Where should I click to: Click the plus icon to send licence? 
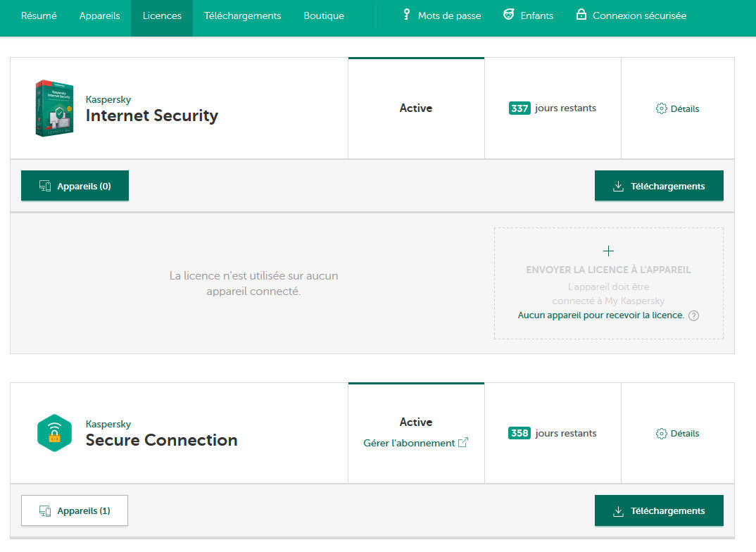pos(608,251)
